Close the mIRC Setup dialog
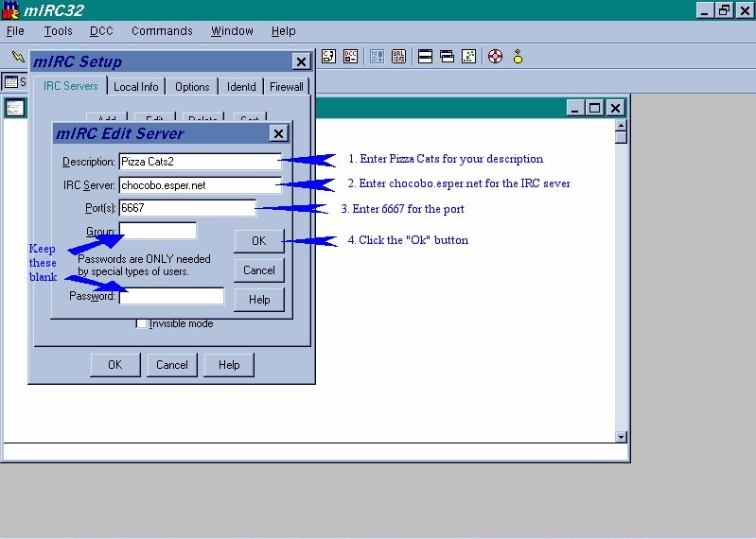This screenshot has width=756, height=539. [x=301, y=61]
